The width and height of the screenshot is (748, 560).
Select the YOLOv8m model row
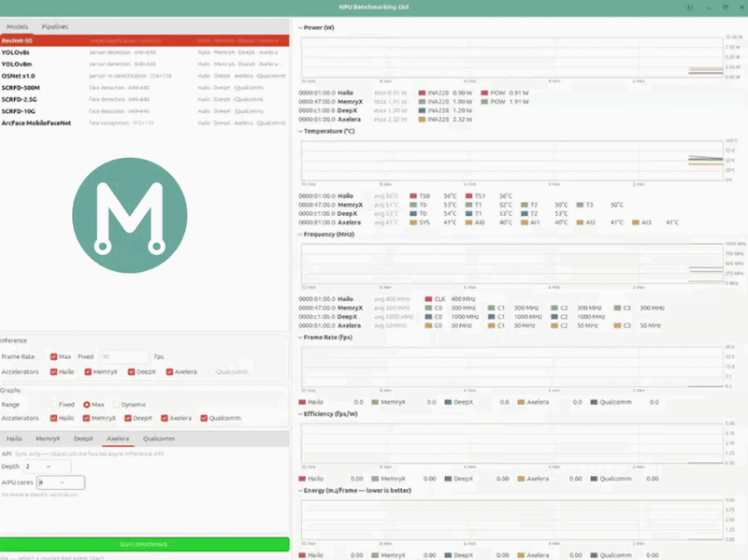(145, 64)
